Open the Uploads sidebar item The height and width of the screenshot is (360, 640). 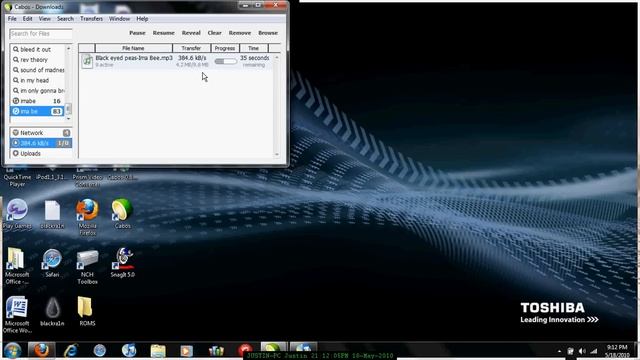[41, 153]
